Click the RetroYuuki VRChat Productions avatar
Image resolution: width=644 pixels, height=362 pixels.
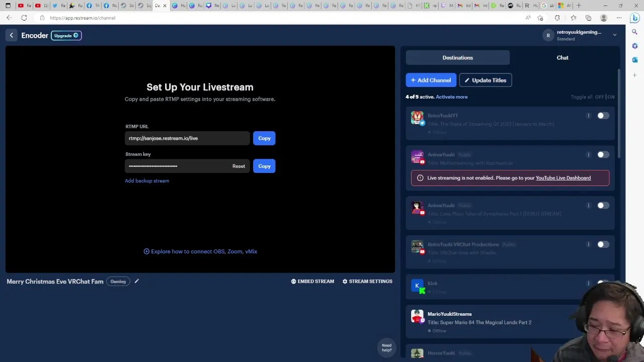coord(417,246)
